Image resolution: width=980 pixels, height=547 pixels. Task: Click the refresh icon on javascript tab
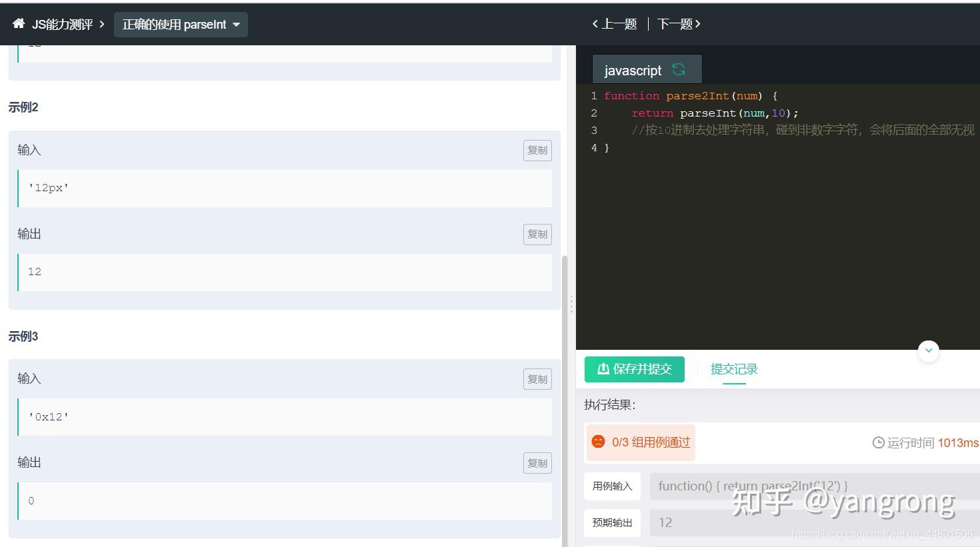[679, 69]
